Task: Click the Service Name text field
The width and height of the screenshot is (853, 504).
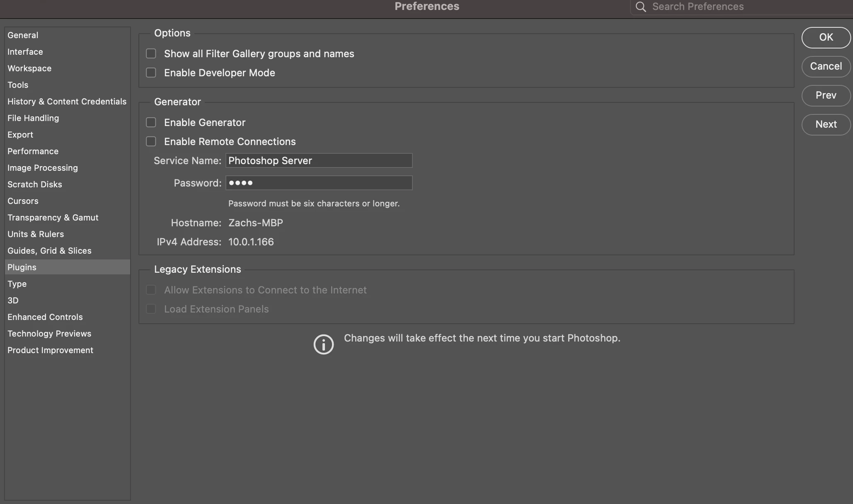Action: coord(318,160)
